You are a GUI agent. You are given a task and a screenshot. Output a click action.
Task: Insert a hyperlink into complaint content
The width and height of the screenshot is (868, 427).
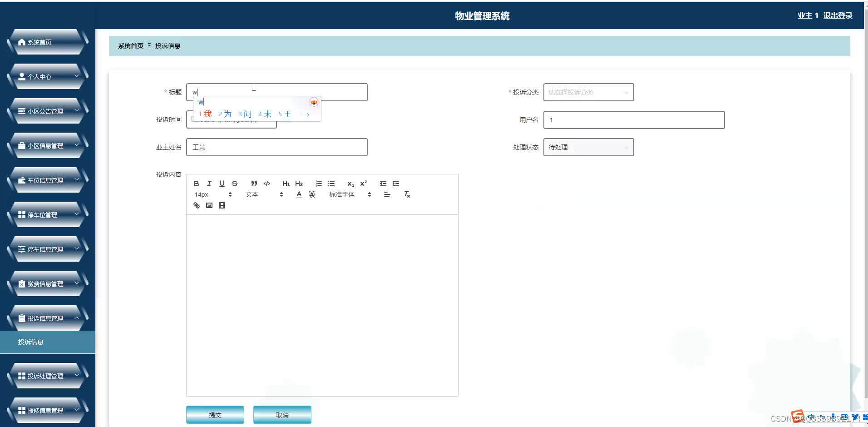(x=196, y=205)
